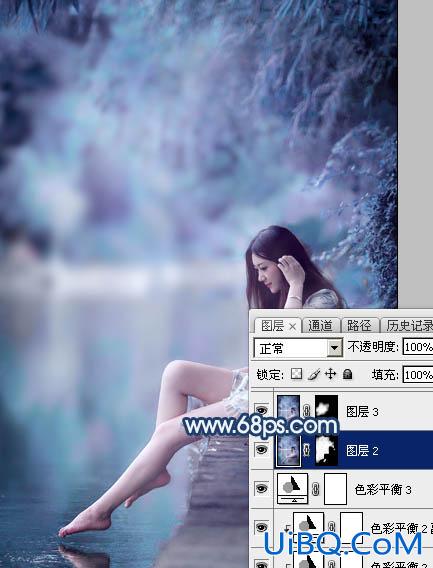Select 色彩平衡 2 副本 white mask thumbnail
This screenshot has width=433, height=568.
pos(351,527)
